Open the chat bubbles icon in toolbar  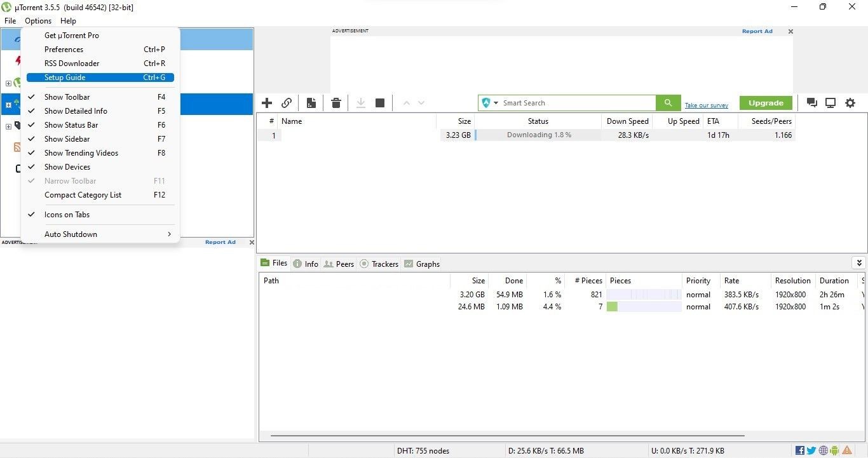[811, 103]
